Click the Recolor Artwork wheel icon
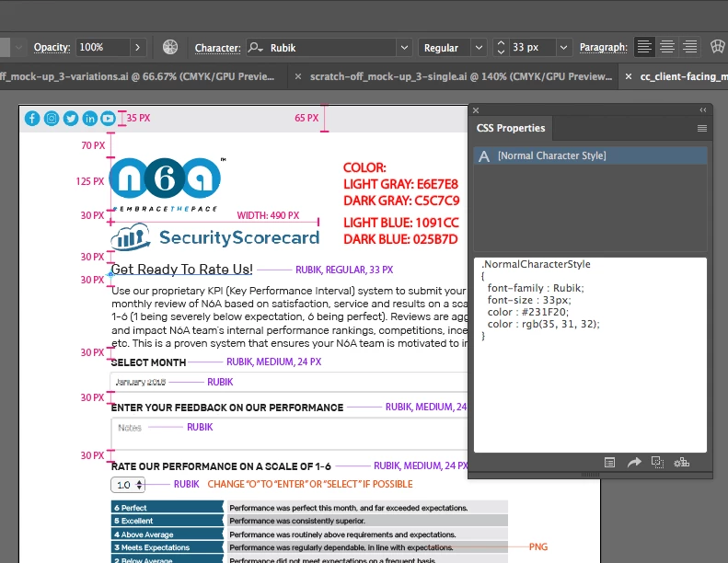 [170, 47]
